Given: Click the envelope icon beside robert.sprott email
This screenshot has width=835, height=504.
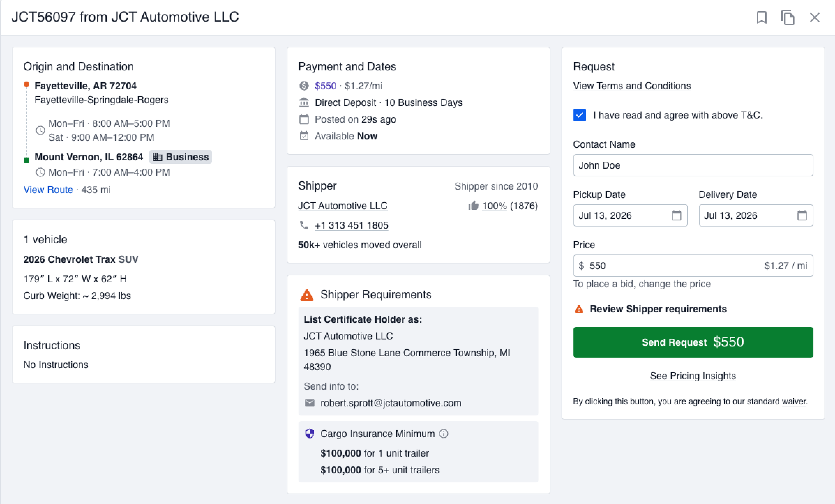Looking at the screenshot, I should [x=309, y=403].
